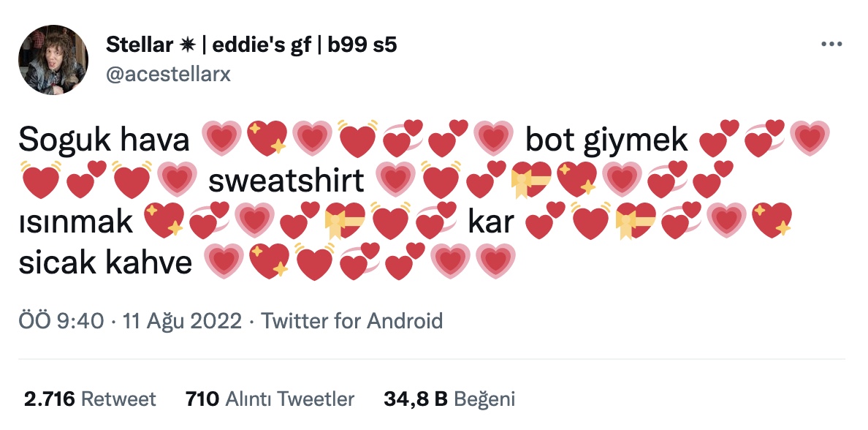
Task: Click the growing heart right after "Soguk hava"
Action: [221, 138]
